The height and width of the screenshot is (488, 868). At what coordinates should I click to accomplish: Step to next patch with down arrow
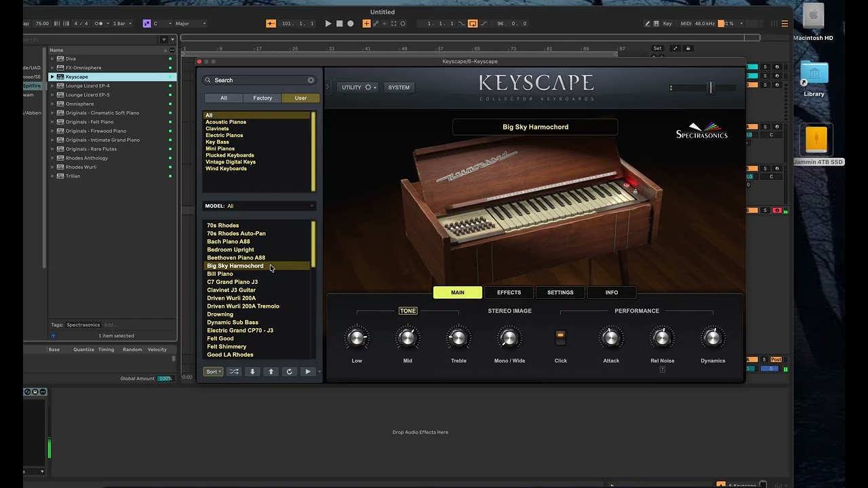point(252,371)
